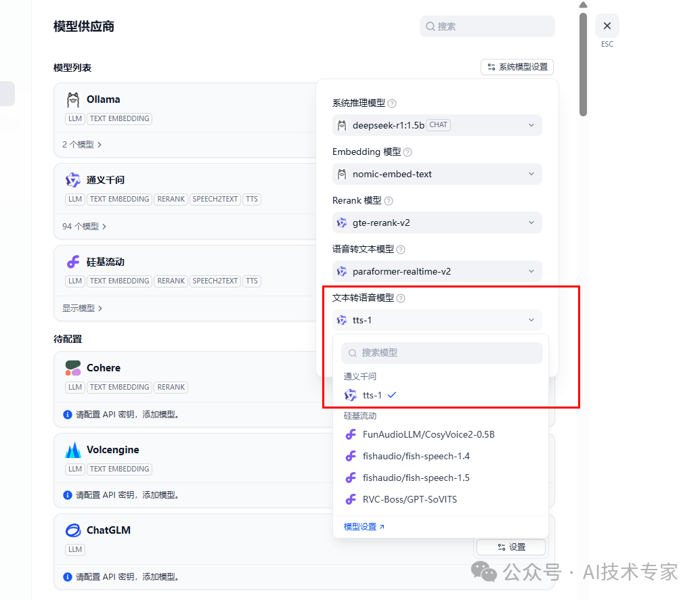This screenshot has width=700, height=600.
Task: Click the TEXT EMBEDDING tag under Ollama
Action: pyautogui.click(x=119, y=118)
